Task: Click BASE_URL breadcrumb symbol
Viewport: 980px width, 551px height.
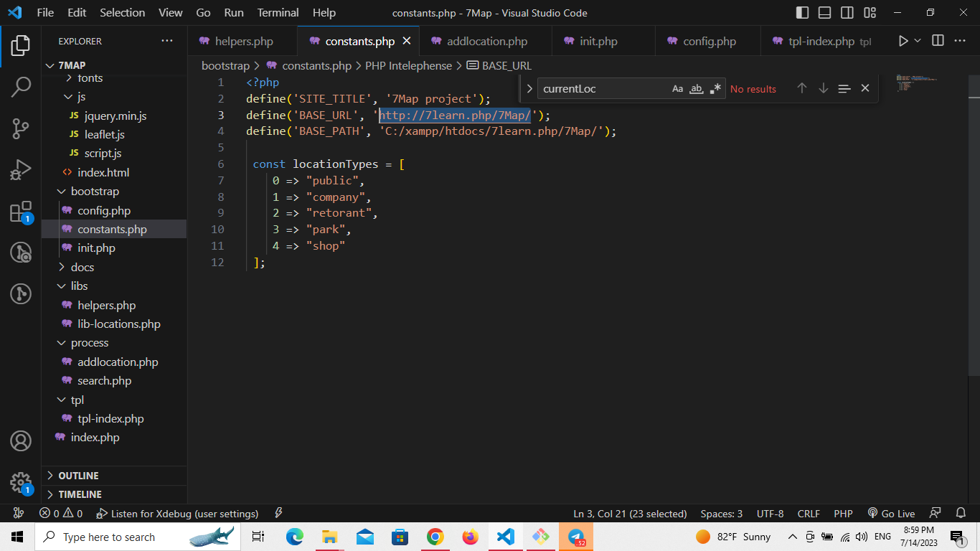Action: pyautogui.click(x=499, y=65)
